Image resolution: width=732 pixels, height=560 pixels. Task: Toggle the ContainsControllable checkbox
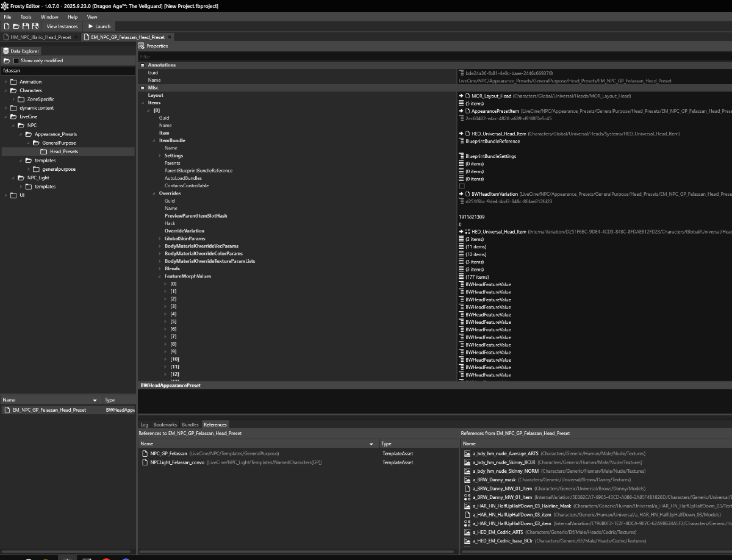coord(462,186)
